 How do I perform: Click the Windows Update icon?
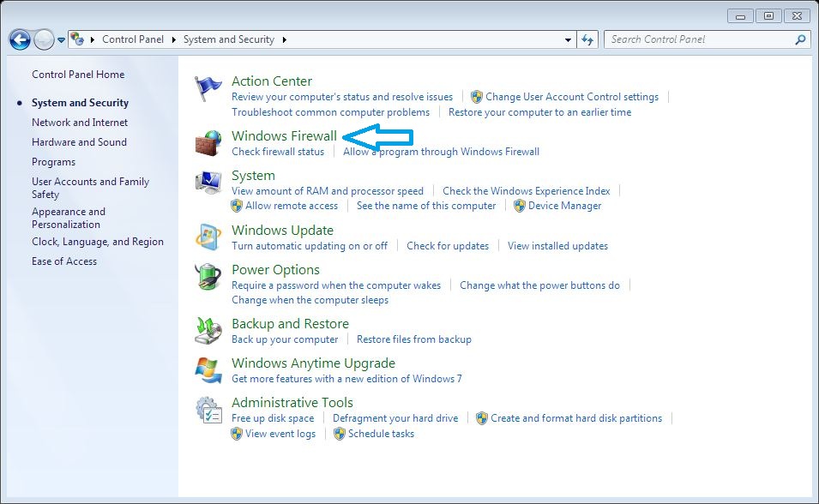pyautogui.click(x=208, y=237)
